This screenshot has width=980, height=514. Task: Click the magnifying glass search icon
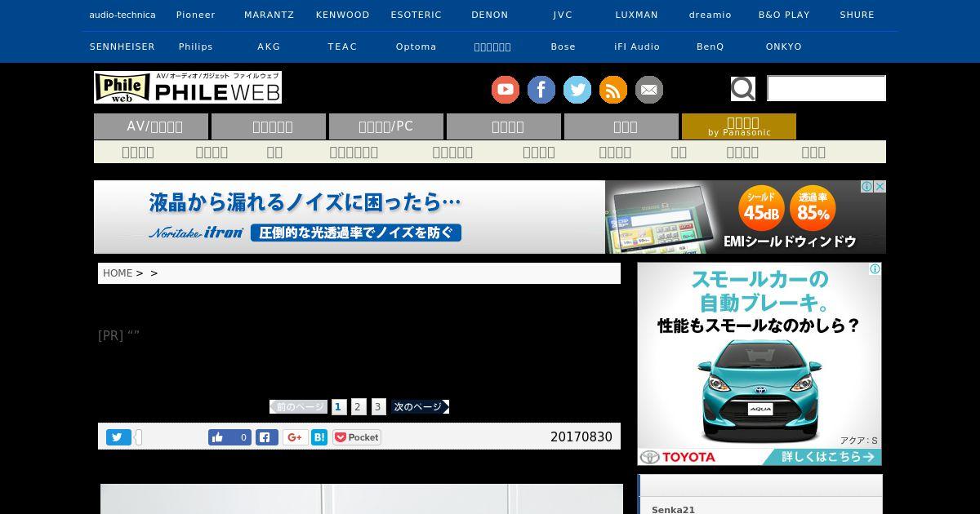(743, 88)
